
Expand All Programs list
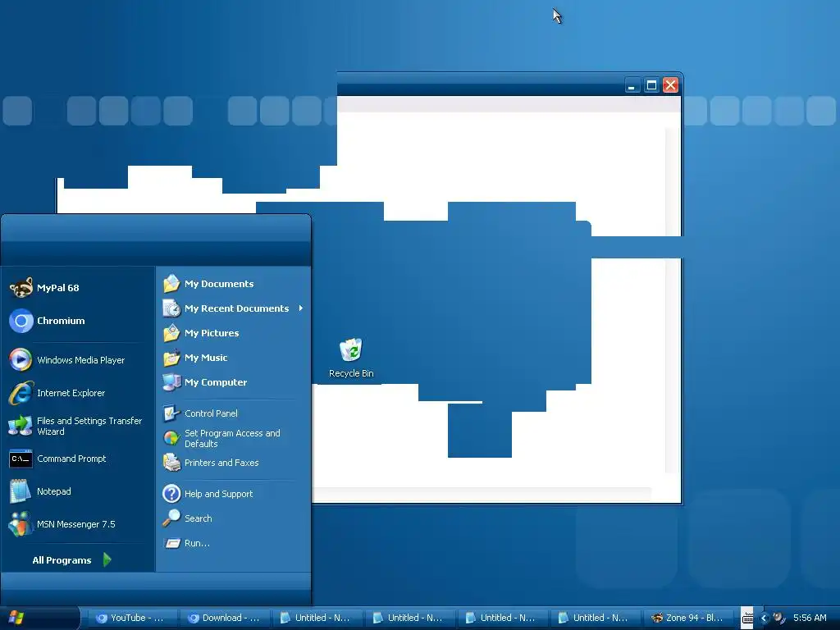click(x=72, y=559)
